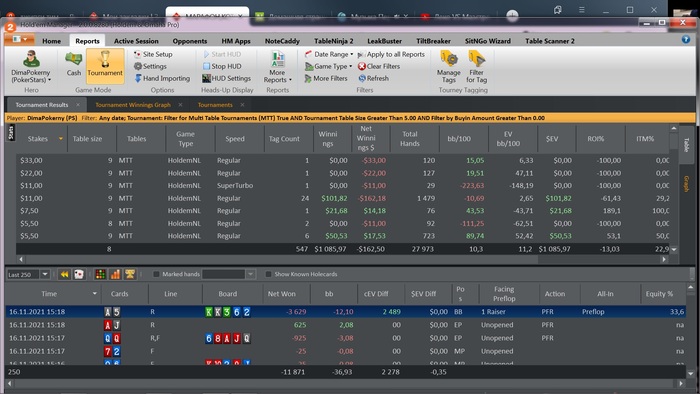The height and width of the screenshot is (394, 700).
Task: Select the hand row with A J cards
Action: point(345,325)
